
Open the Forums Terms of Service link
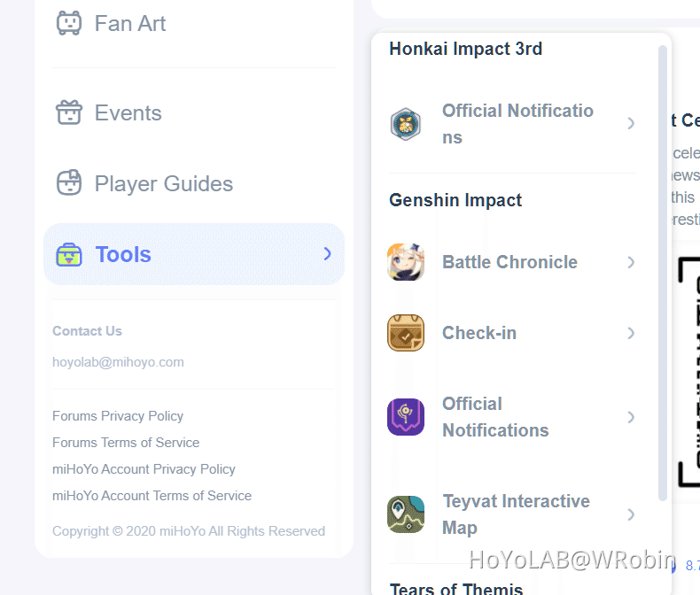click(126, 443)
